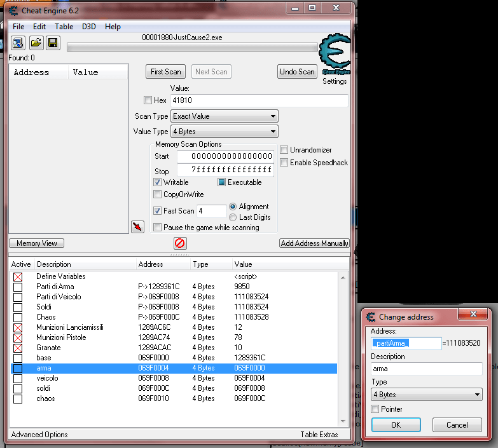Enable the CopyOnWrite checkbox
The height and width of the screenshot is (448, 498).
[x=157, y=194]
